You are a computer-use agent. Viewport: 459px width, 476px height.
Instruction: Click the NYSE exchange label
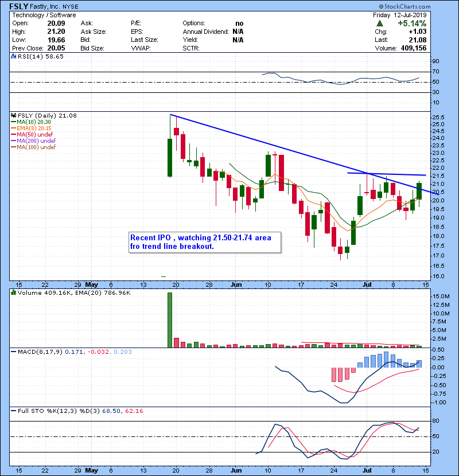[x=71, y=7]
